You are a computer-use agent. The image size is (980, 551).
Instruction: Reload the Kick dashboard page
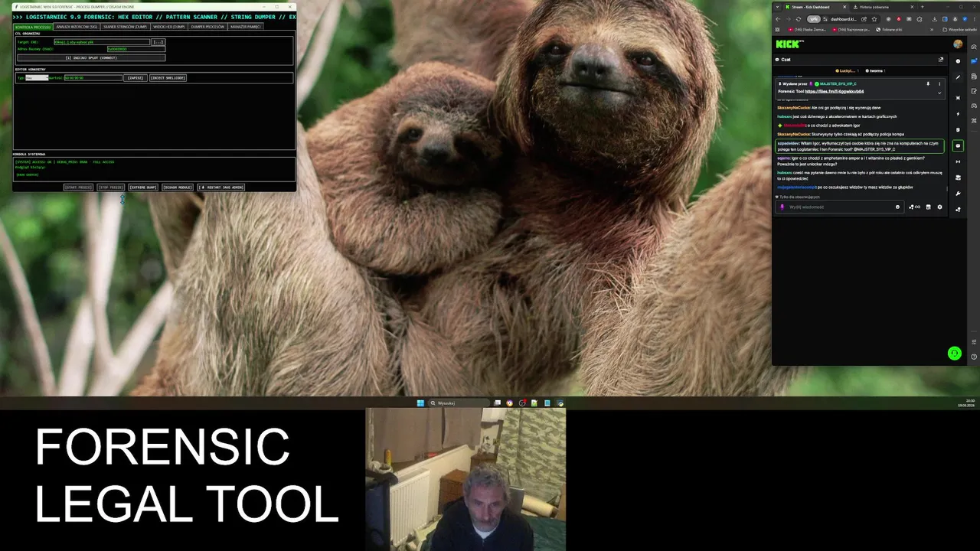[x=799, y=19]
